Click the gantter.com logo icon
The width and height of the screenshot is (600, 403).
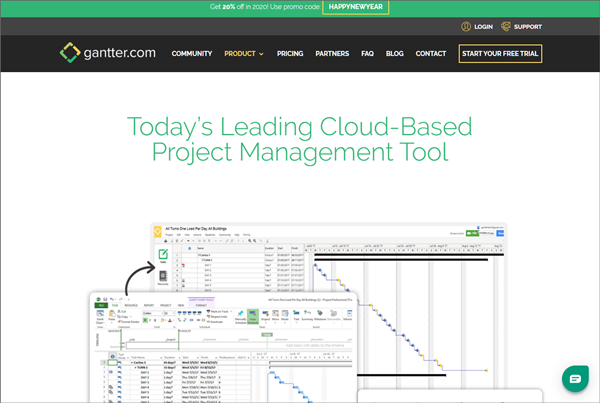click(68, 53)
